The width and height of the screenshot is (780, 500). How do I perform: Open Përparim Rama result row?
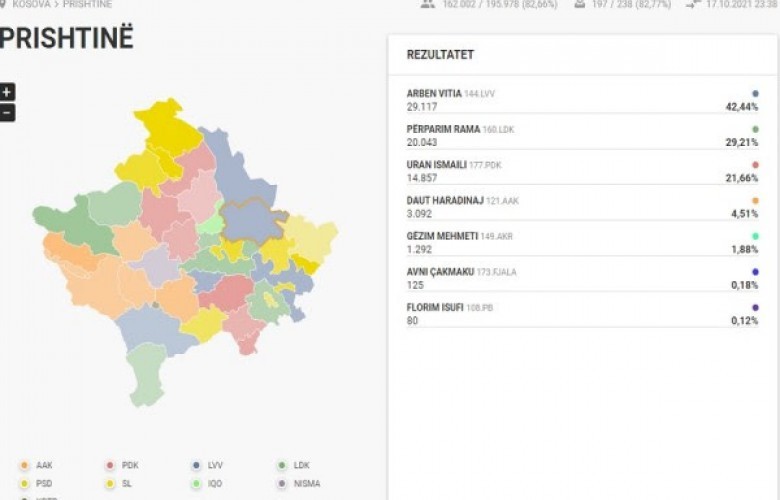point(582,136)
